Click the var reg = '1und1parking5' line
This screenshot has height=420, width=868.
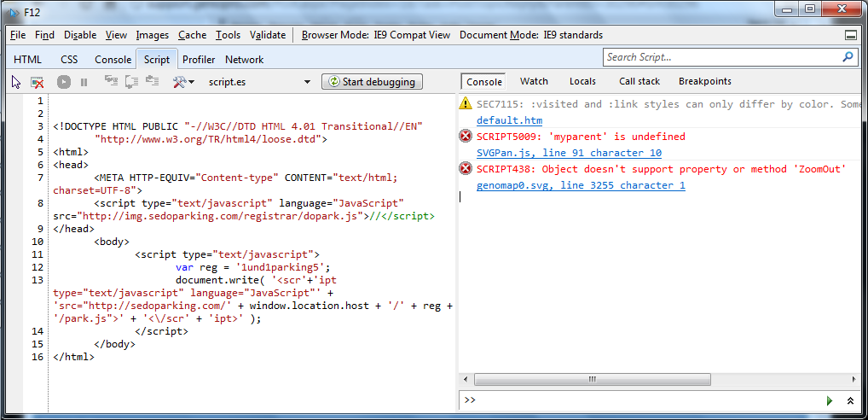pos(253,267)
